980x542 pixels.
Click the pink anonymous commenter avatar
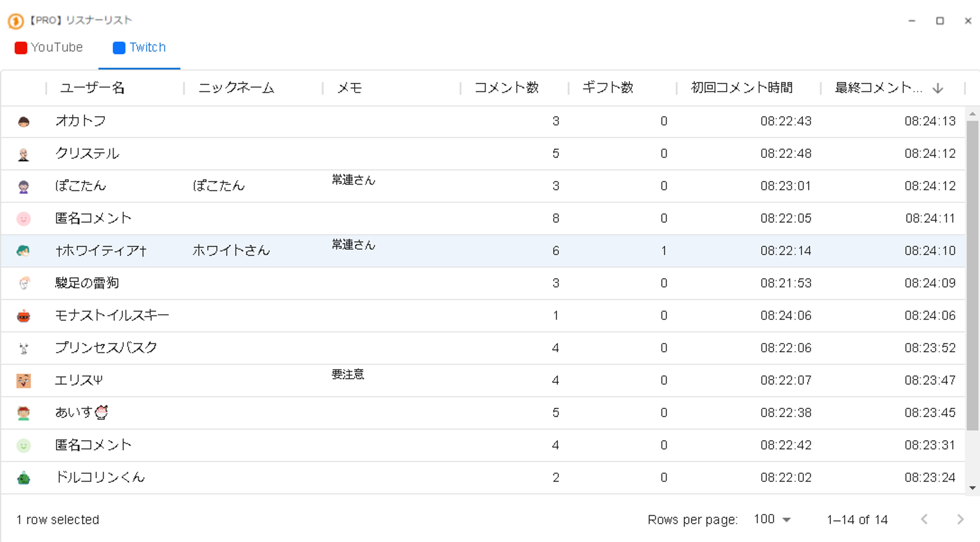(24, 218)
